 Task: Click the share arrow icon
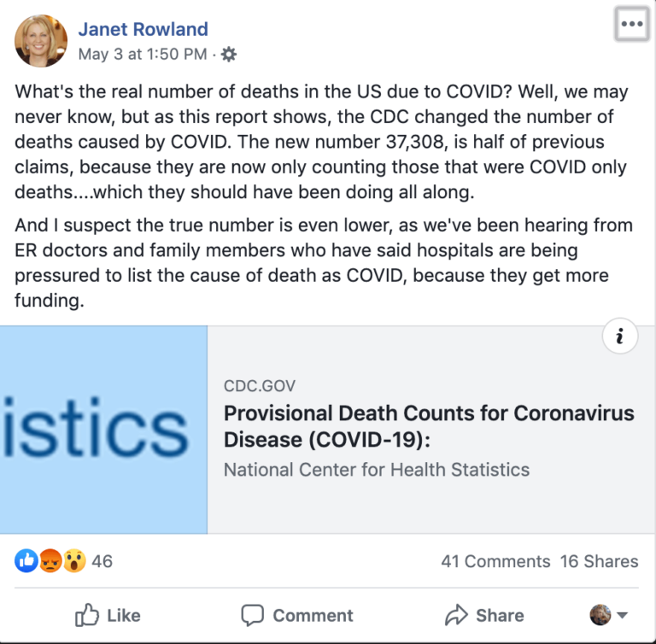pyautogui.click(x=456, y=615)
